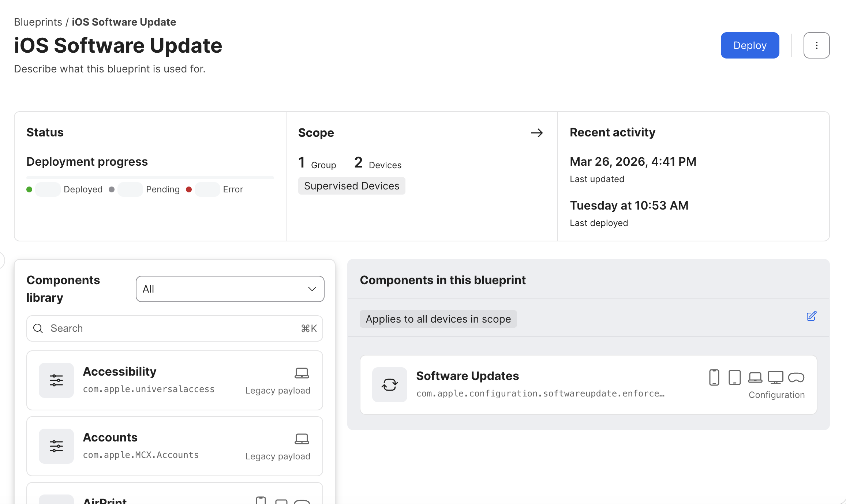
Task: Click the Accounts Legacy payload label
Action: 278,456
